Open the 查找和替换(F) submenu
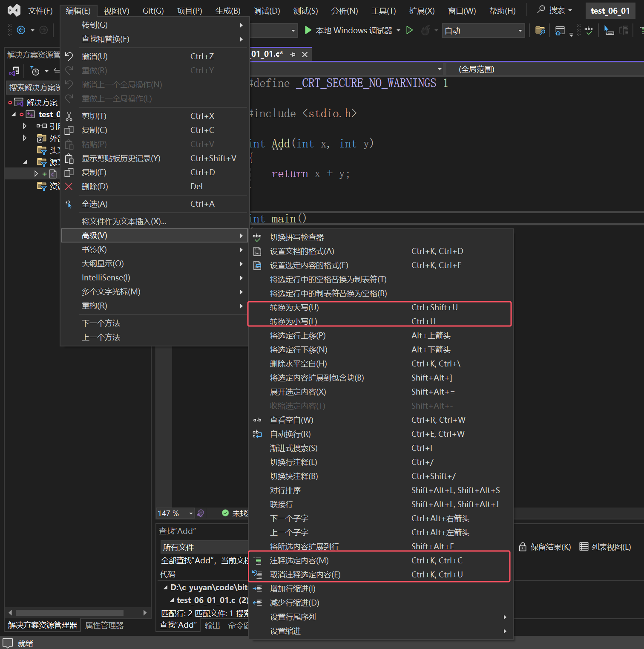 (x=154, y=39)
